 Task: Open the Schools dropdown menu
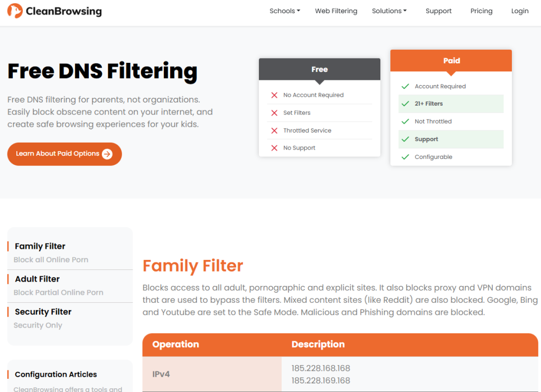pyautogui.click(x=285, y=11)
